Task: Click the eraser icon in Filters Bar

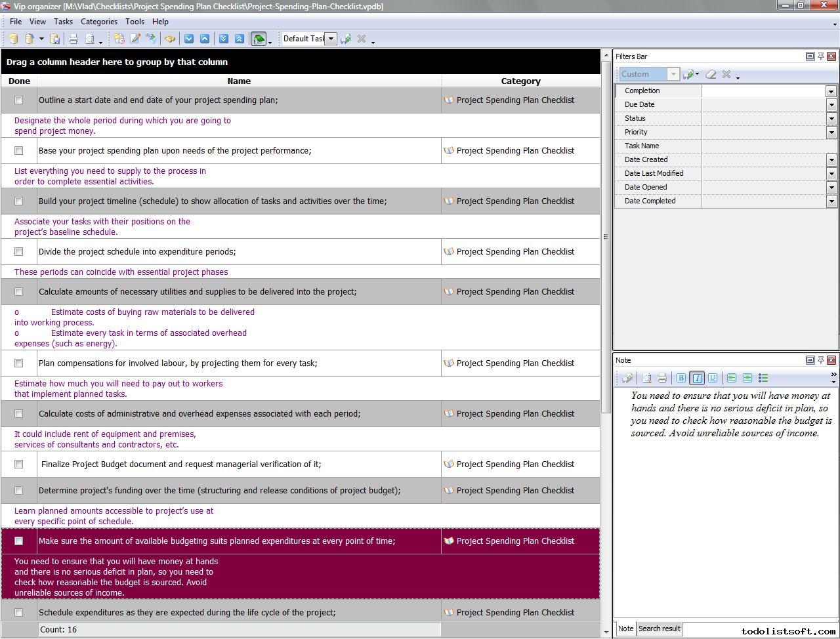Action: tap(710, 74)
